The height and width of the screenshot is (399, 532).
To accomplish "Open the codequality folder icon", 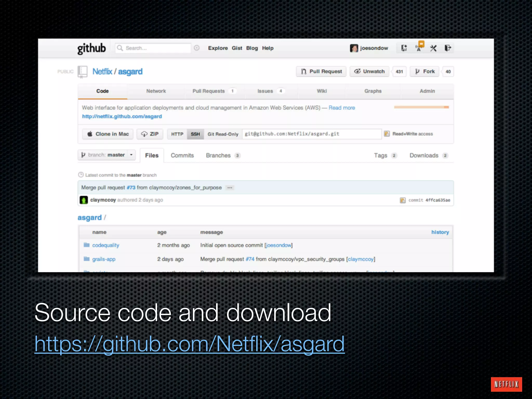I will pos(87,245).
